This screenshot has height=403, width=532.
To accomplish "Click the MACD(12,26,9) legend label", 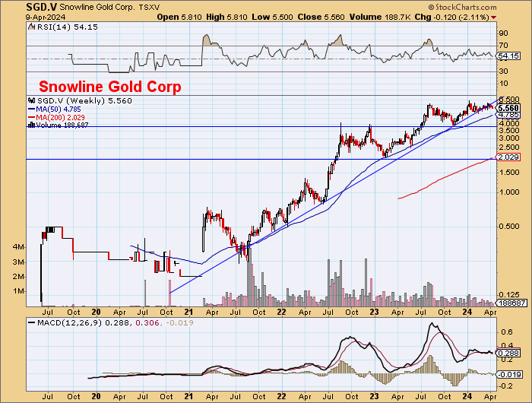I will 70,323.
